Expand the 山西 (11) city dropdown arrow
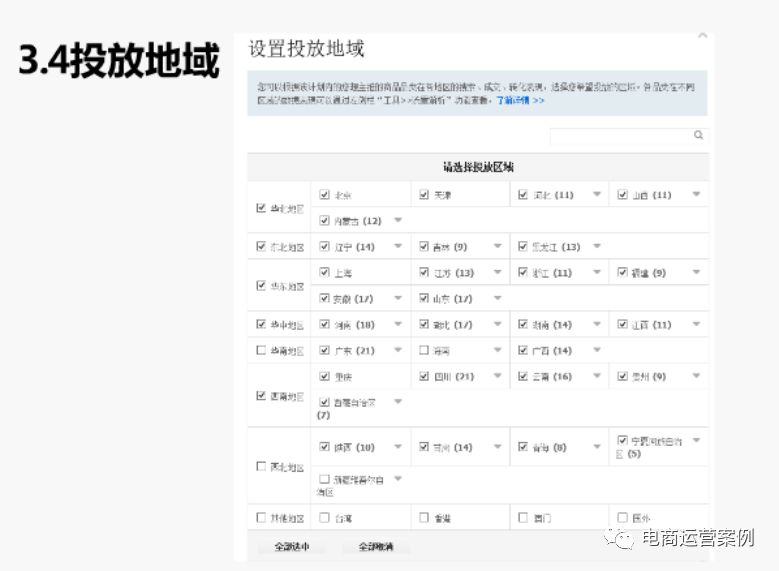Viewport: 779px width, 571px height. (696, 194)
